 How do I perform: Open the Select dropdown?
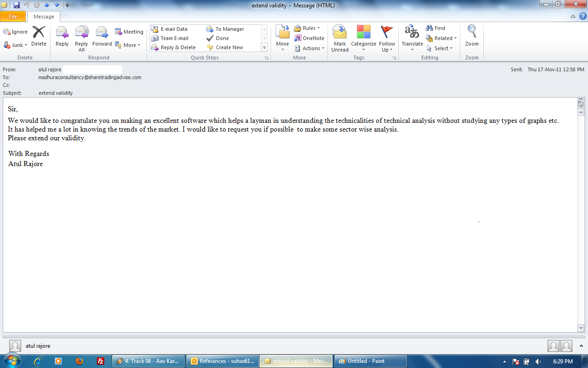pyautogui.click(x=440, y=48)
